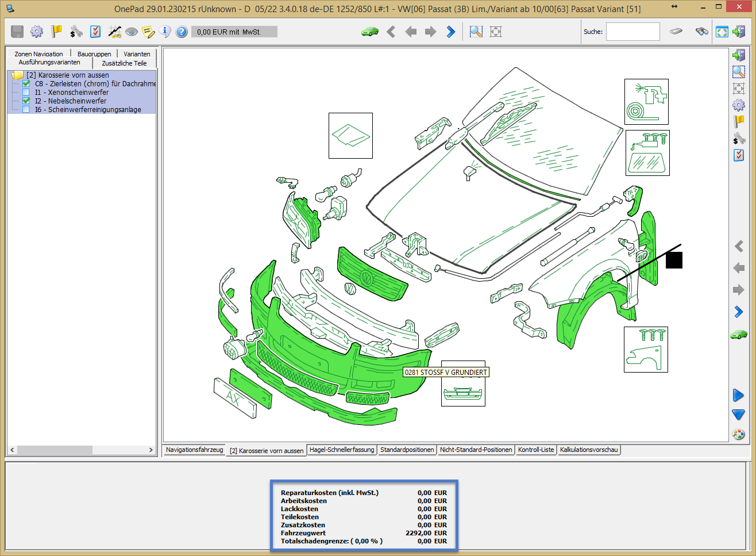Screen dimensions: 756x556
Task: Click the blue chevron right in right sidebar
Action: [x=739, y=312]
